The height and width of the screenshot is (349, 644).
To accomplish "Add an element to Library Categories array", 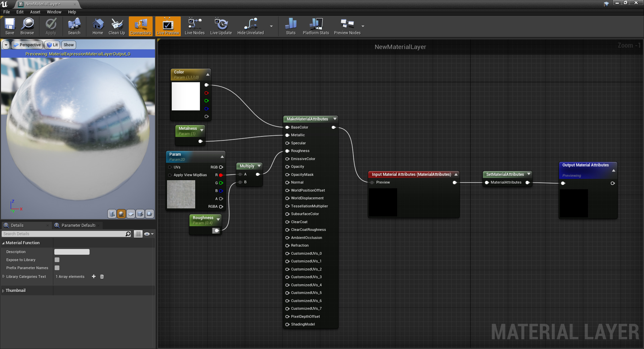I will click(x=94, y=277).
